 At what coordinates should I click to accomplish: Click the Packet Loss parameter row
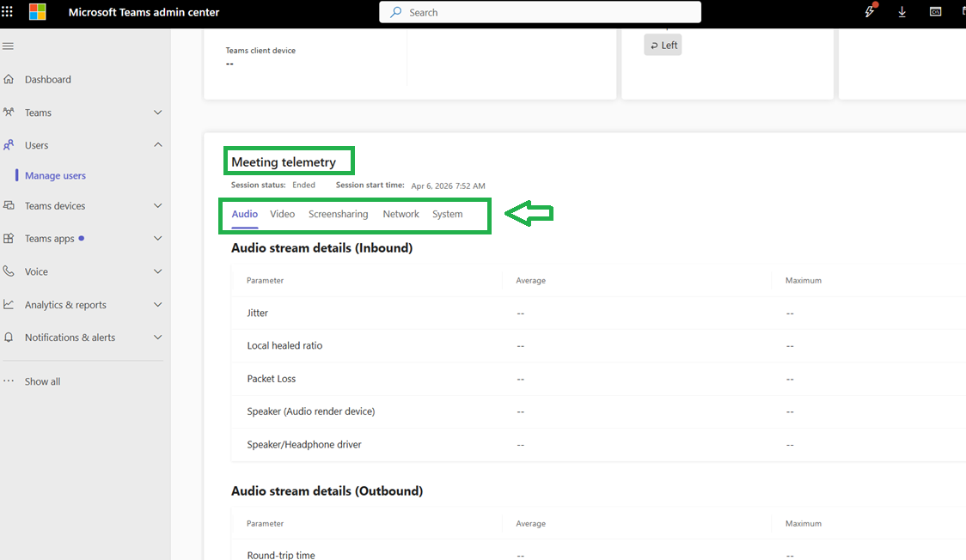pos(598,379)
